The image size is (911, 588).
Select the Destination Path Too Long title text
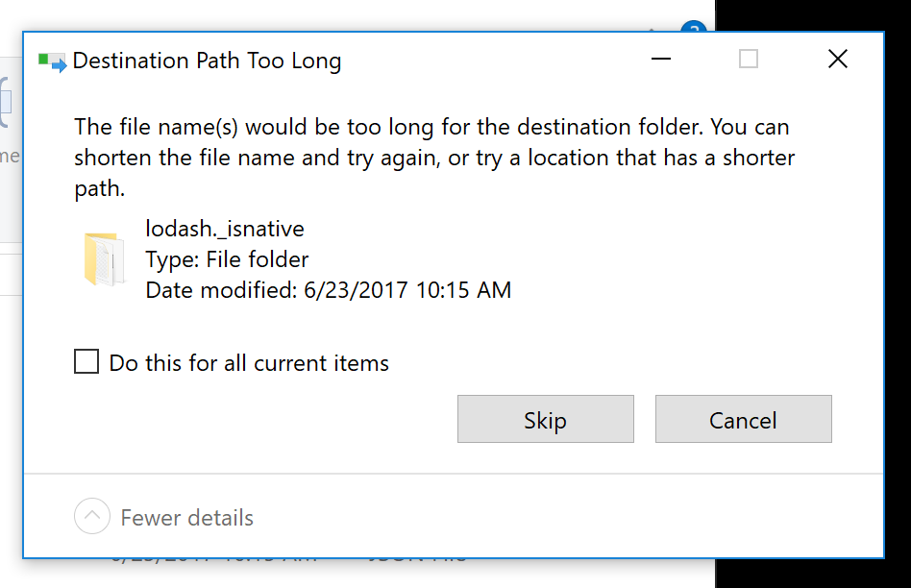click(x=207, y=61)
